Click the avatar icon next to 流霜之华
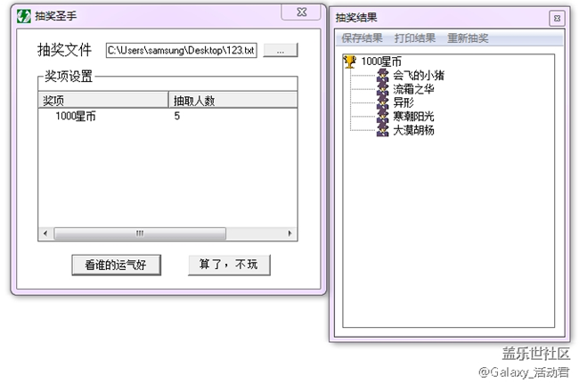 point(383,89)
